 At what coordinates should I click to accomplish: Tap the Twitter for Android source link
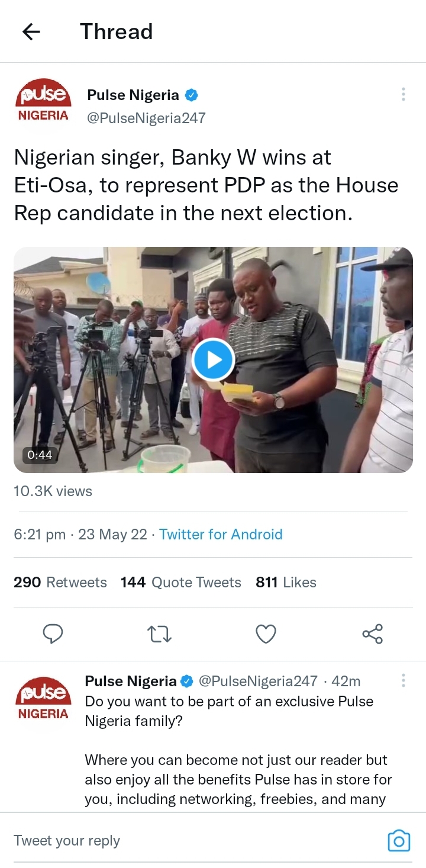221,535
